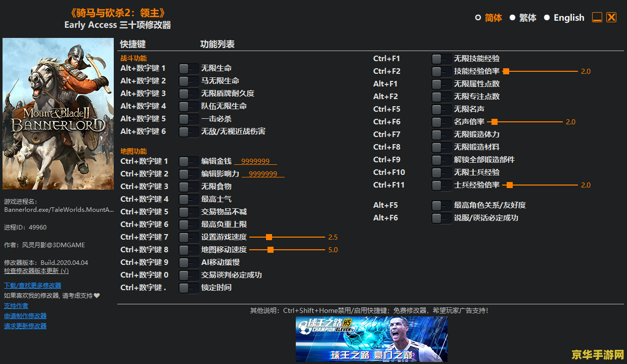
Task: Turn on 无限盾牌耐久度 switch
Action: (189, 94)
